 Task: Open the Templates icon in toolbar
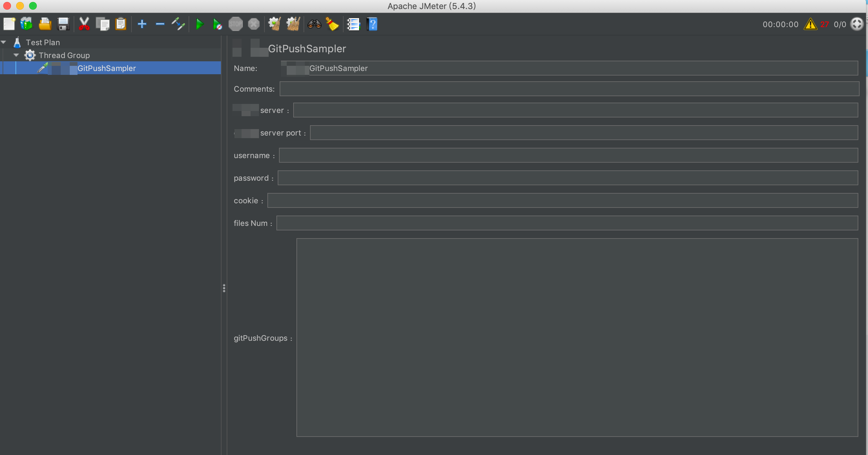(26, 24)
